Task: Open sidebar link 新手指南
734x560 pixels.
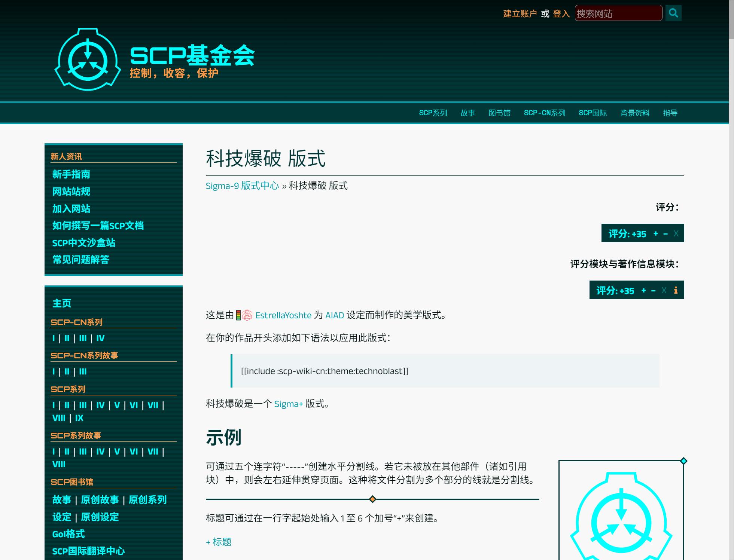Action: [71, 174]
